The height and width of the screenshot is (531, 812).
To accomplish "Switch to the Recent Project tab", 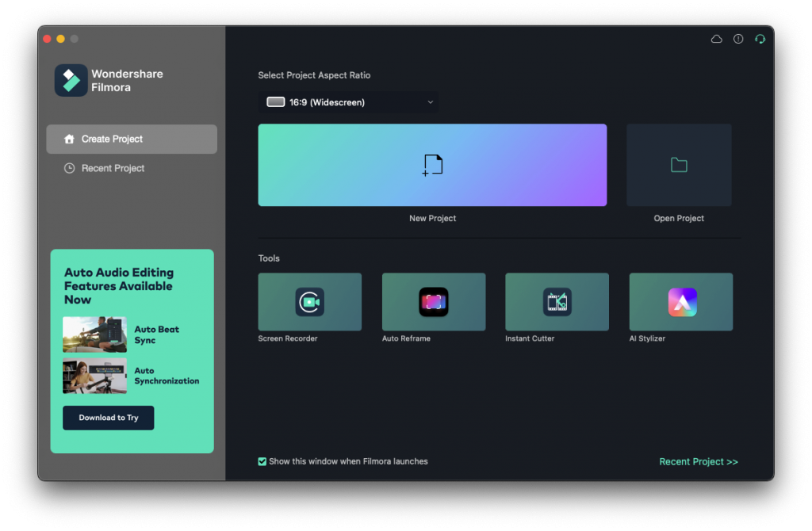I will (132, 168).
